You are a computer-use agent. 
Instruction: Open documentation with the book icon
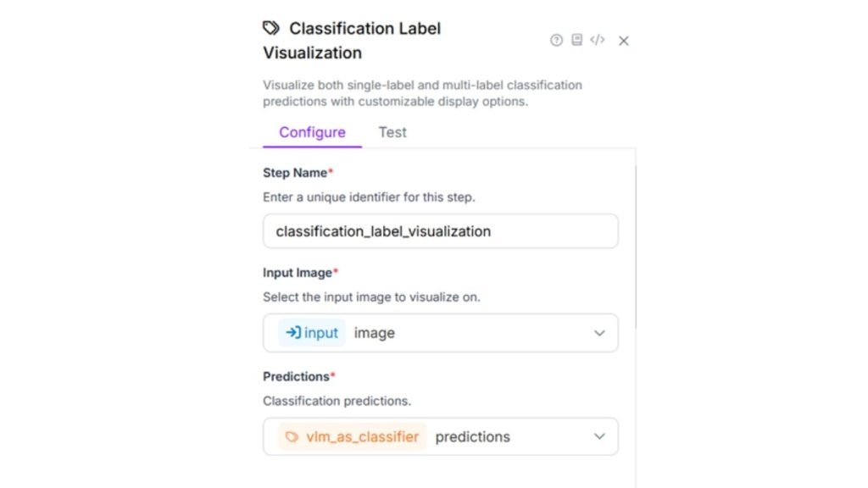pyautogui.click(x=576, y=40)
